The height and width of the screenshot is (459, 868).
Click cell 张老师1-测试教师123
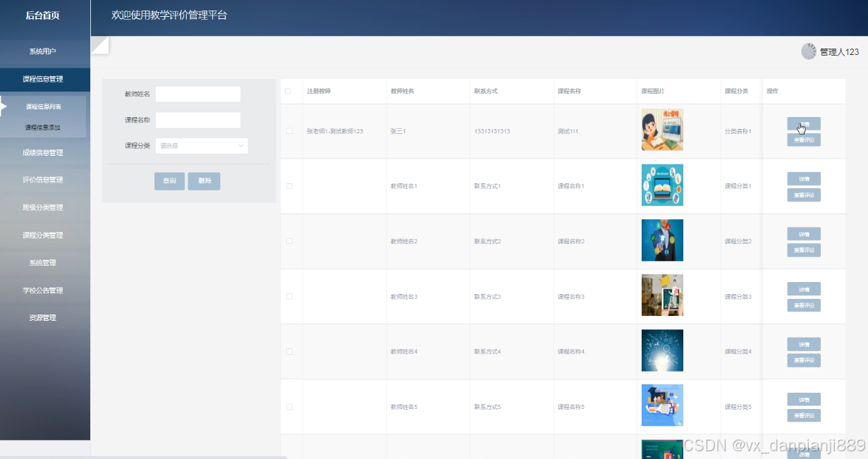[335, 131]
